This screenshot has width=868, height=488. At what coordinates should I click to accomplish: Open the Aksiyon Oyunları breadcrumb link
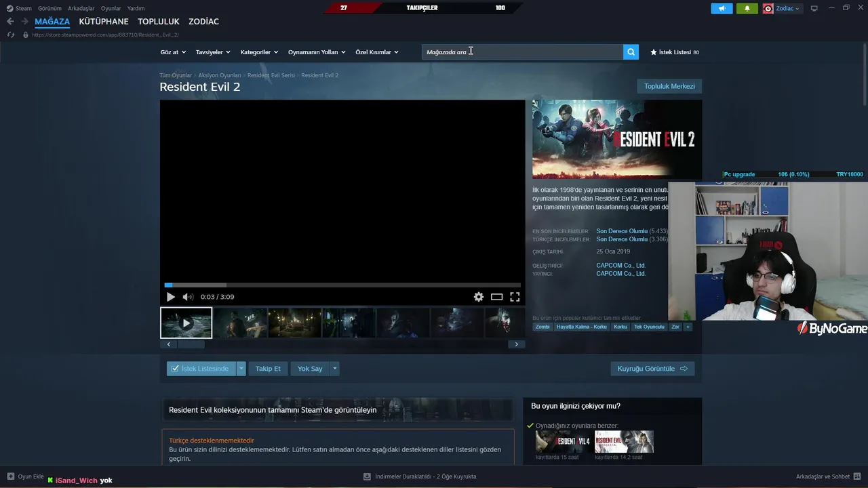pos(220,75)
